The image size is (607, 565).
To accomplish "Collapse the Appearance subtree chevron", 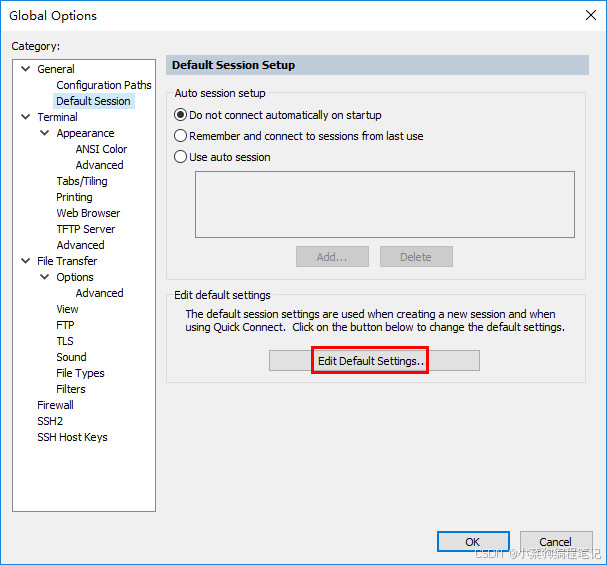I will pyautogui.click(x=45, y=133).
